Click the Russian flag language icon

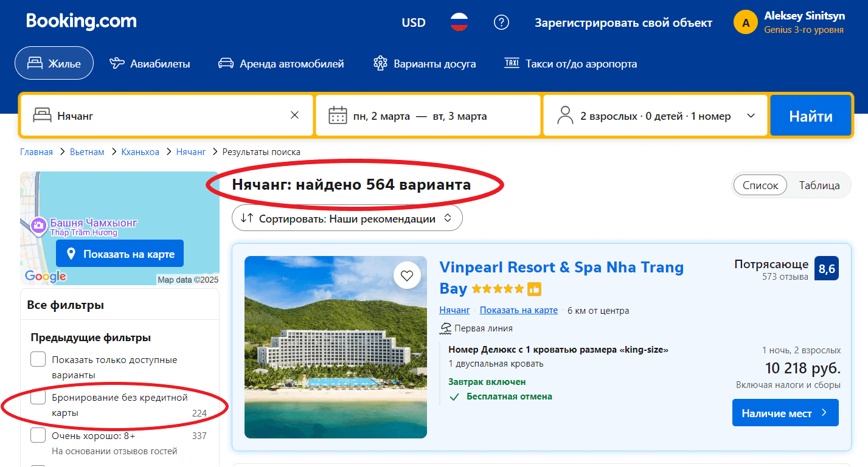pos(459,22)
